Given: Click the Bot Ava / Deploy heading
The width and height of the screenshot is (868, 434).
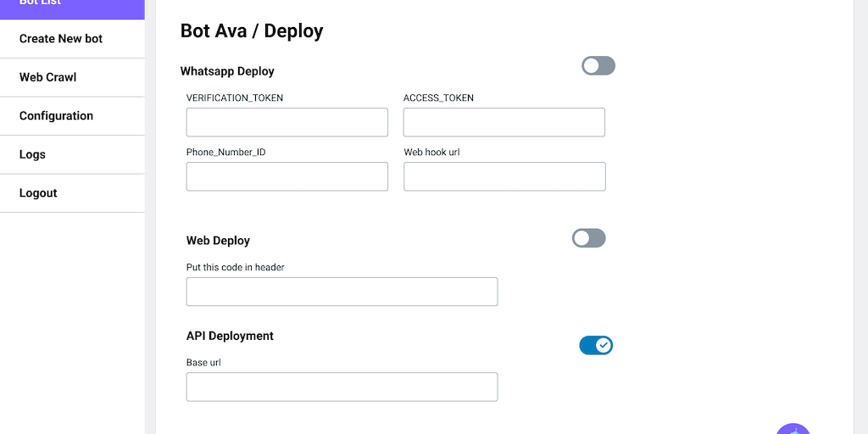Looking at the screenshot, I should (252, 31).
